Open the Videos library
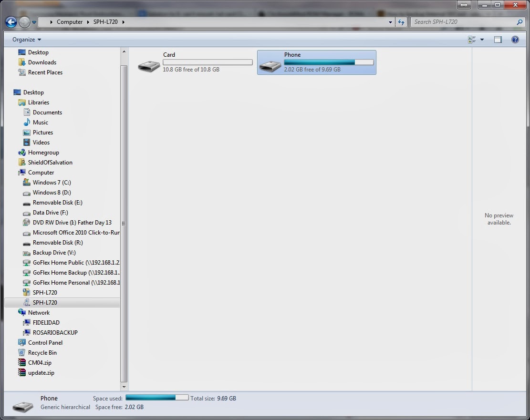 point(36,143)
